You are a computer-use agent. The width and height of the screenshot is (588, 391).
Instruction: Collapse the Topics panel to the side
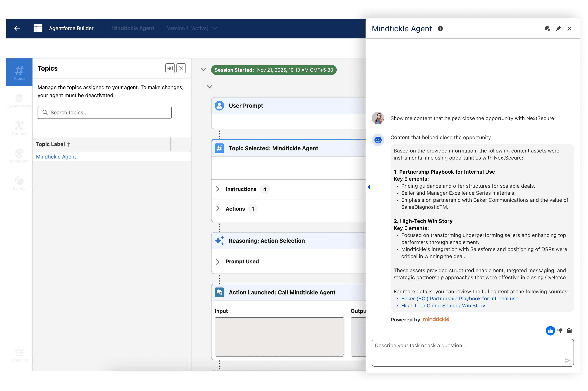point(170,68)
